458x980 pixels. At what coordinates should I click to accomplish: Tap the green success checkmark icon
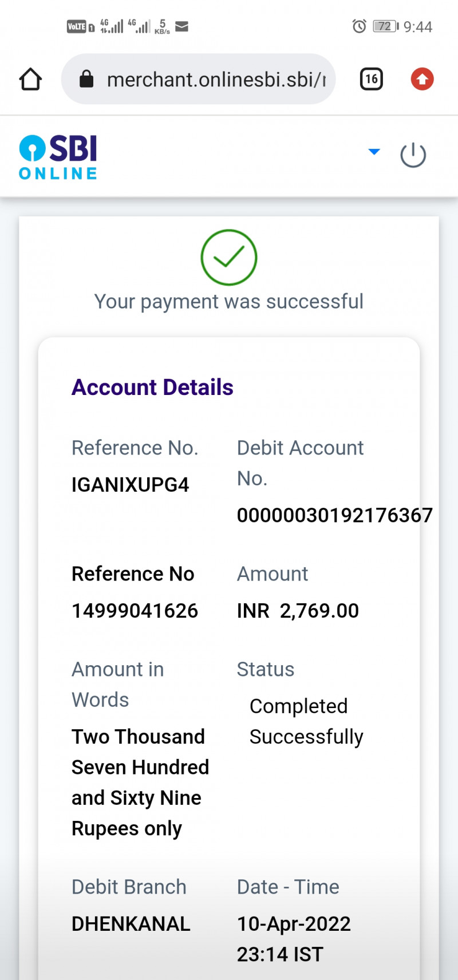(229, 258)
